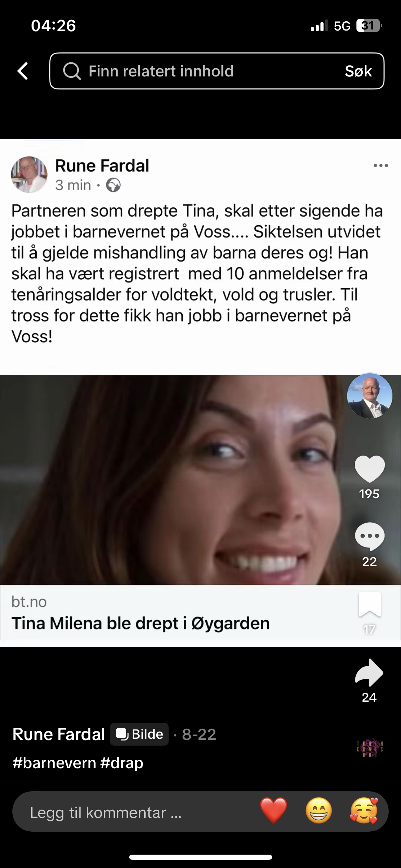The height and width of the screenshot is (868, 401).
Task: Open Rune Fardal username in caption
Action: [x=59, y=734]
